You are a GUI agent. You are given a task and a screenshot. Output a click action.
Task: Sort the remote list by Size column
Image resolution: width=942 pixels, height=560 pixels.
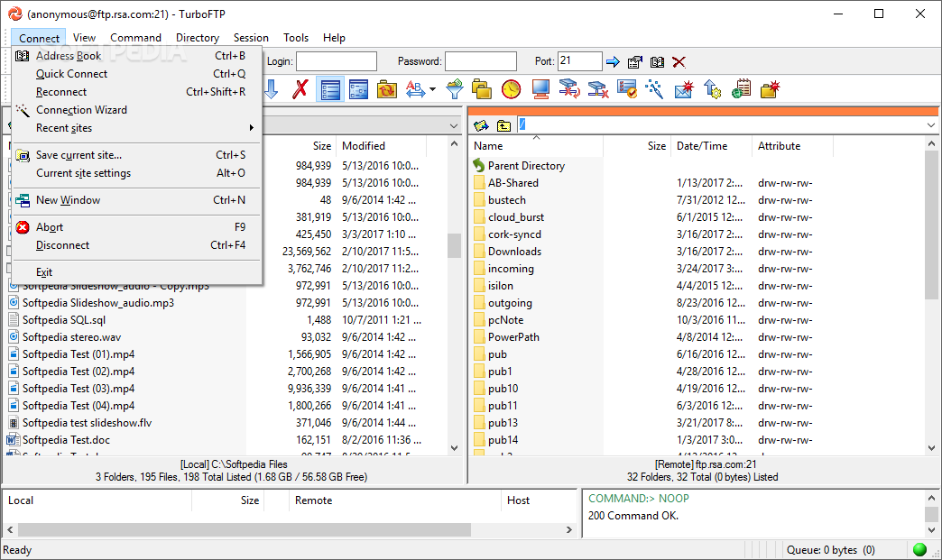(637, 146)
